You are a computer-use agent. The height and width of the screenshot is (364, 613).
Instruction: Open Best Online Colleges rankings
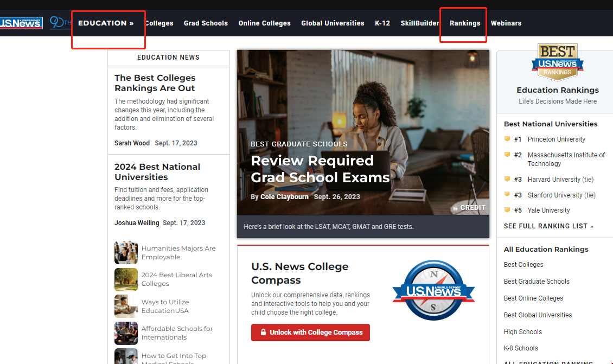point(533,298)
